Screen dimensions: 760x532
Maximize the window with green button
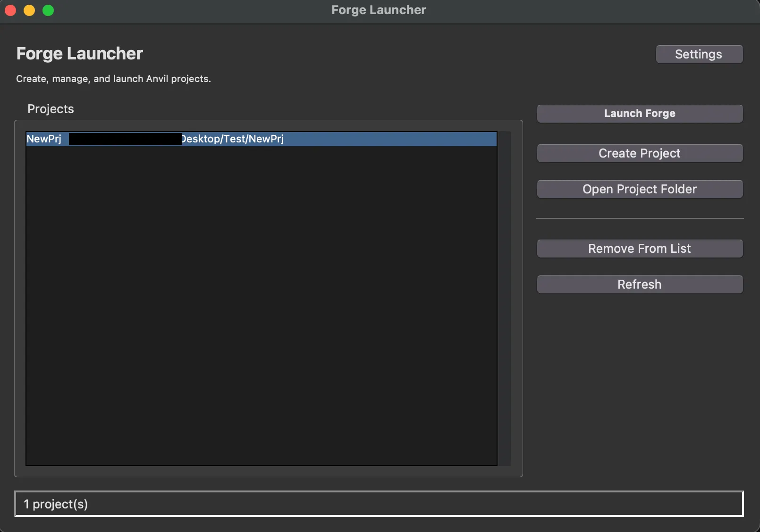[x=48, y=10]
